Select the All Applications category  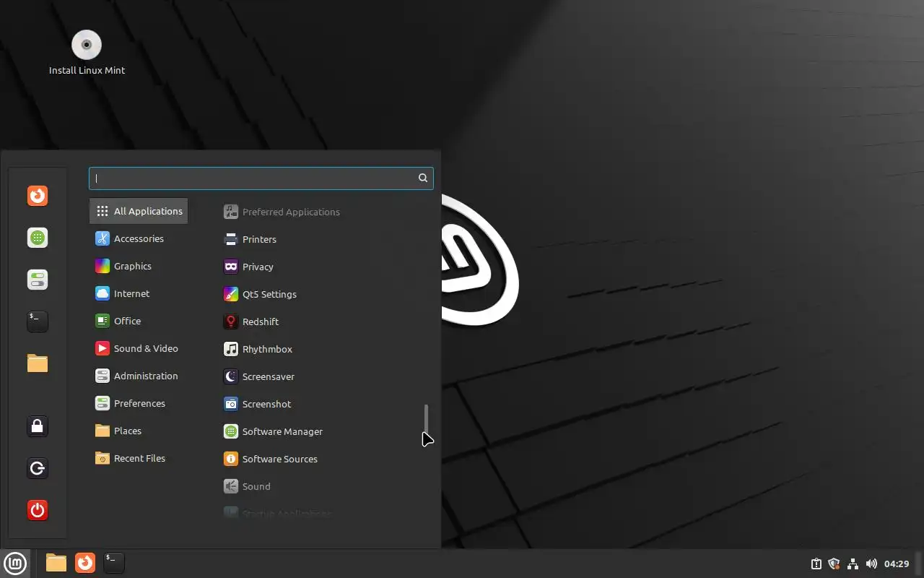pos(139,211)
